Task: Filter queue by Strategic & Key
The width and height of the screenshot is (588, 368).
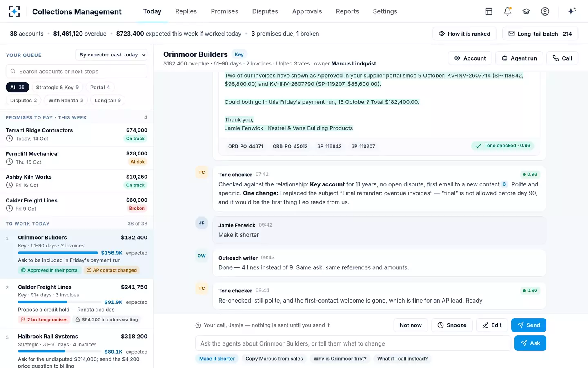Action: [58, 87]
